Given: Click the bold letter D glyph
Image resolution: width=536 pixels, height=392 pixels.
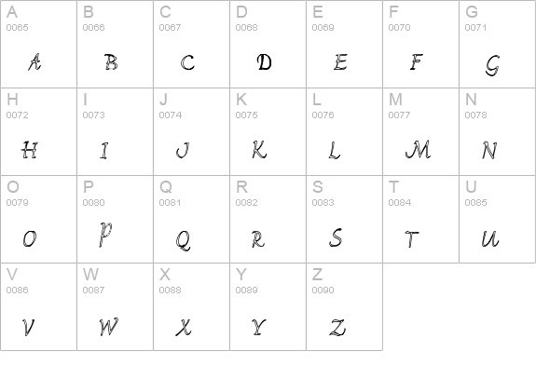Looking at the screenshot, I should [x=264, y=62].
